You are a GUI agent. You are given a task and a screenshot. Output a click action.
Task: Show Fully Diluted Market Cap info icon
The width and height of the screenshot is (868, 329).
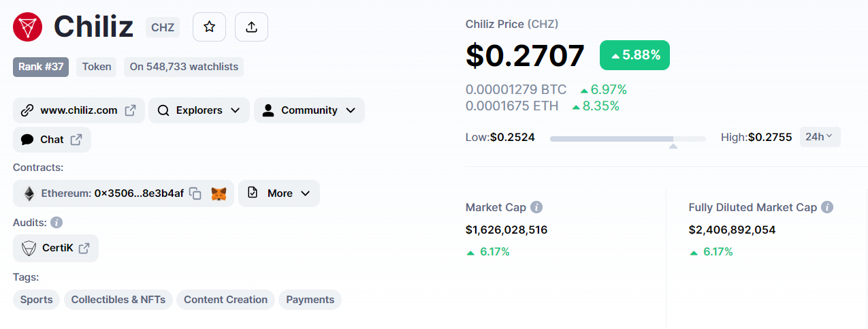pyautogui.click(x=827, y=207)
